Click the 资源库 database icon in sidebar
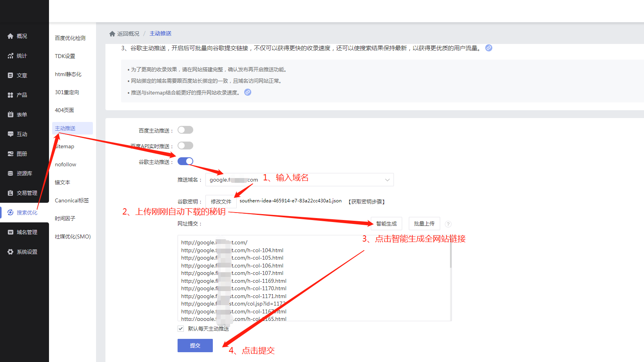This screenshot has height=362, width=644. point(11,173)
